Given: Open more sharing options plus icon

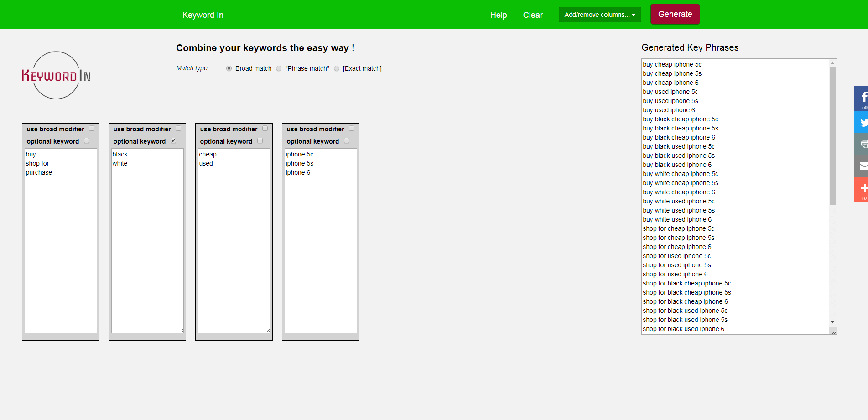Looking at the screenshot, I should point(861,189).
